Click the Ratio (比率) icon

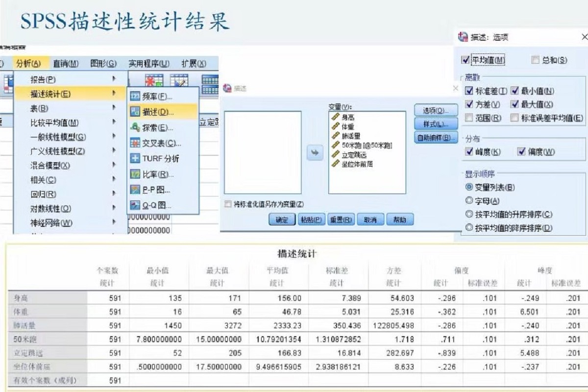(x=135, y=174)
